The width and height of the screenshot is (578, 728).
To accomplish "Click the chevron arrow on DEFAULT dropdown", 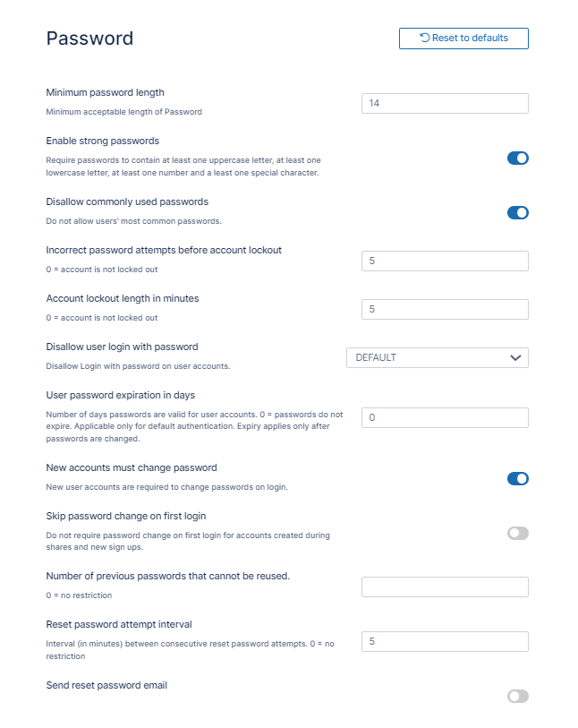I will click(515, 357).
